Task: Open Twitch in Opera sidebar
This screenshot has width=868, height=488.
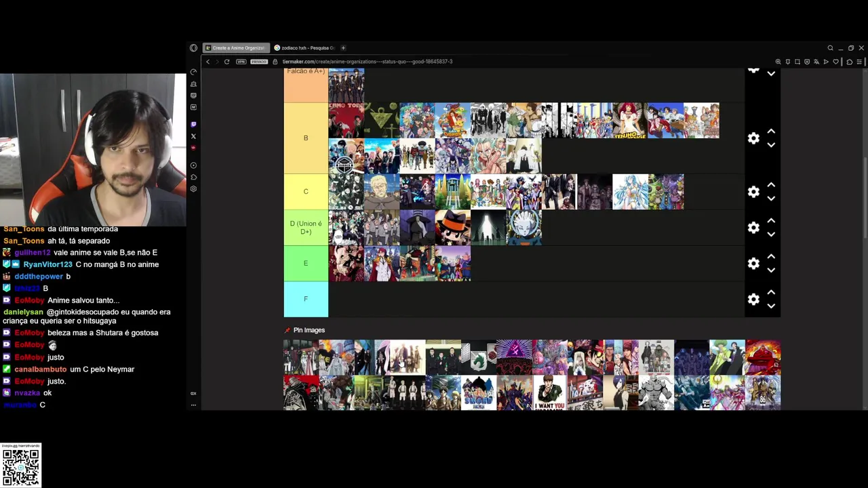Action: [x=193, y=125]
